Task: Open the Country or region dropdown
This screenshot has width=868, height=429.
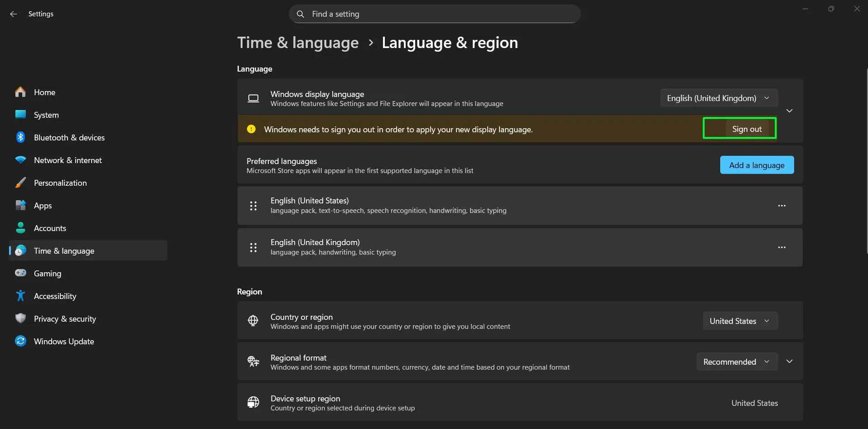Action: pyautogui.click(x=740, y=321)
